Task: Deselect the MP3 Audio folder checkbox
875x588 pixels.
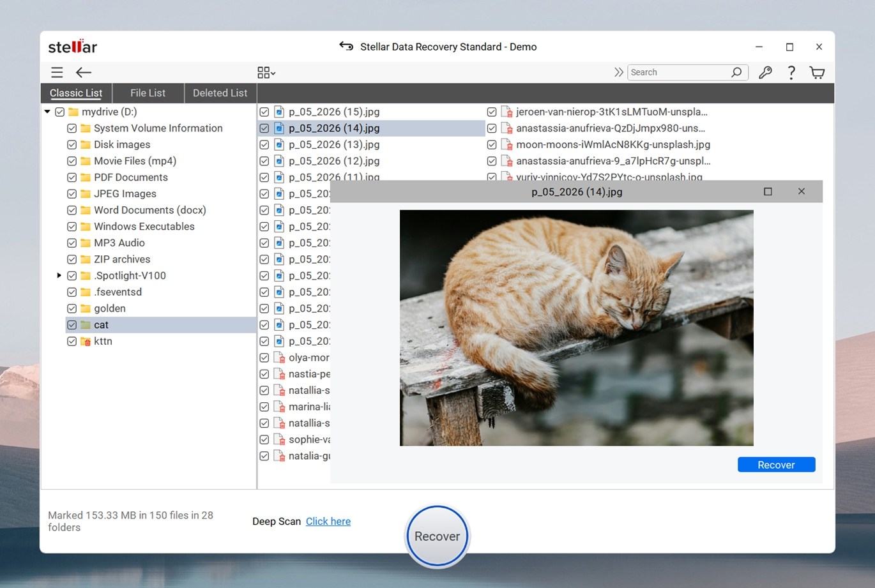Action: click(72, 243)
